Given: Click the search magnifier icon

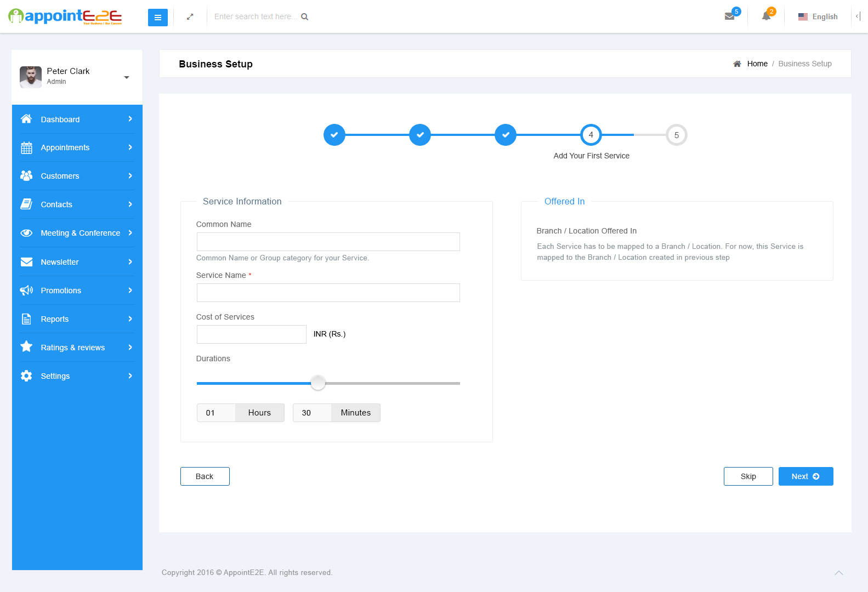Looking at the screenshot, I should point(305,17).
